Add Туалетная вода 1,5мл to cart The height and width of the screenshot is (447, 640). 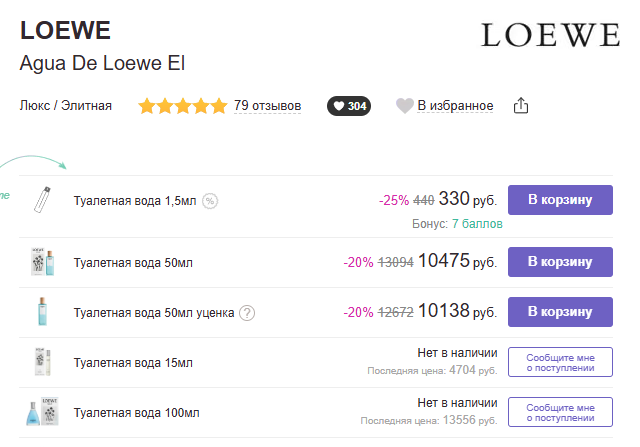[560, 199]
